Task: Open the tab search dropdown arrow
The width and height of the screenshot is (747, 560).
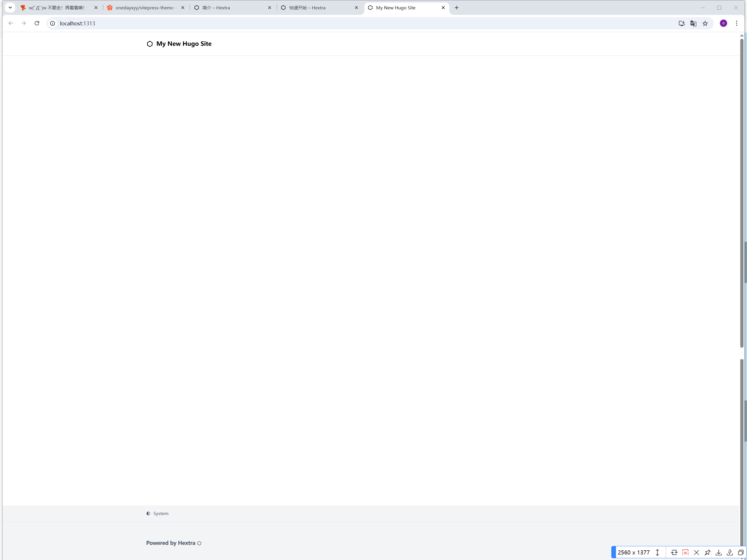Action: [10, 7]
